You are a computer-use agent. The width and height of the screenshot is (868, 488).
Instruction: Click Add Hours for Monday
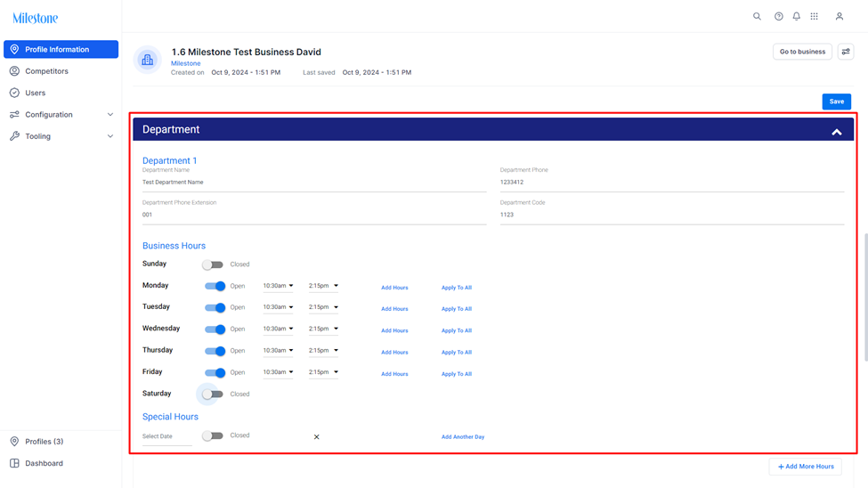tap(394, 288)
